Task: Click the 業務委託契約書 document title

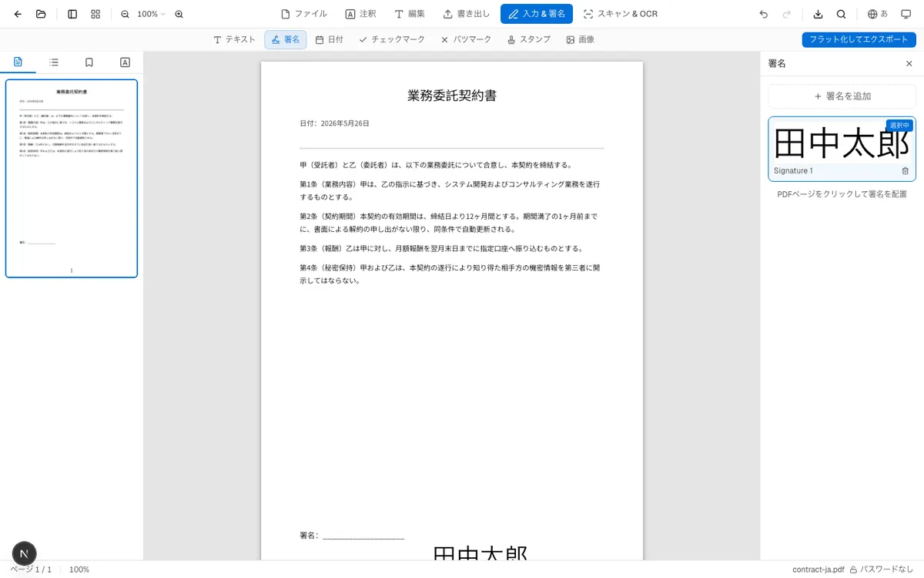Action: [452, 96]
